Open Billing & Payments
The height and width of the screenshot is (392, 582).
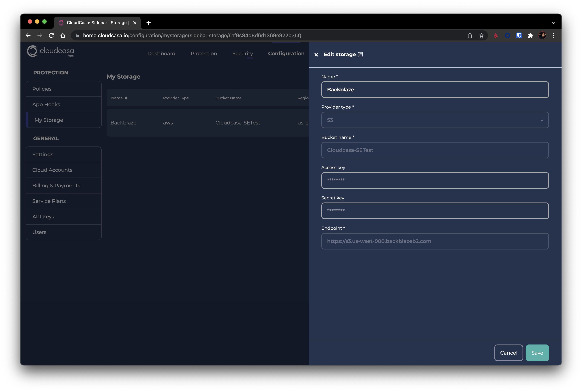(x=63, y=186)
